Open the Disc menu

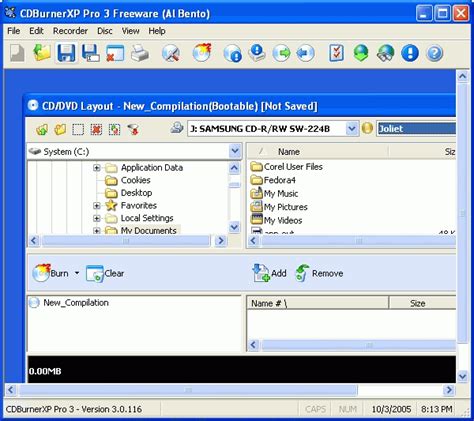pyautogui.click(x=105, y=31)
